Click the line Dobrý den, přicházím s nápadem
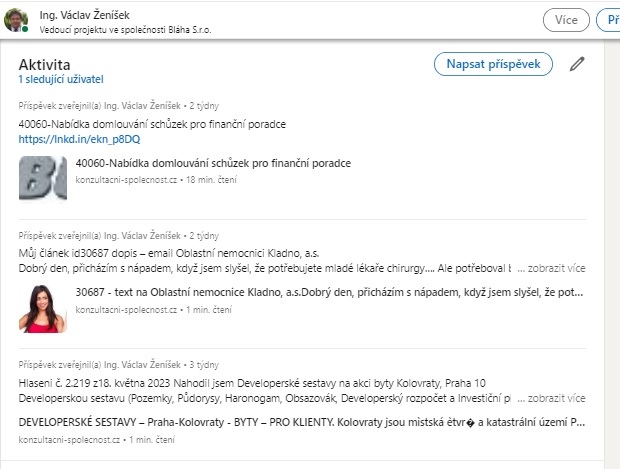Screen dimensions: 620x469 coord(265,269)
